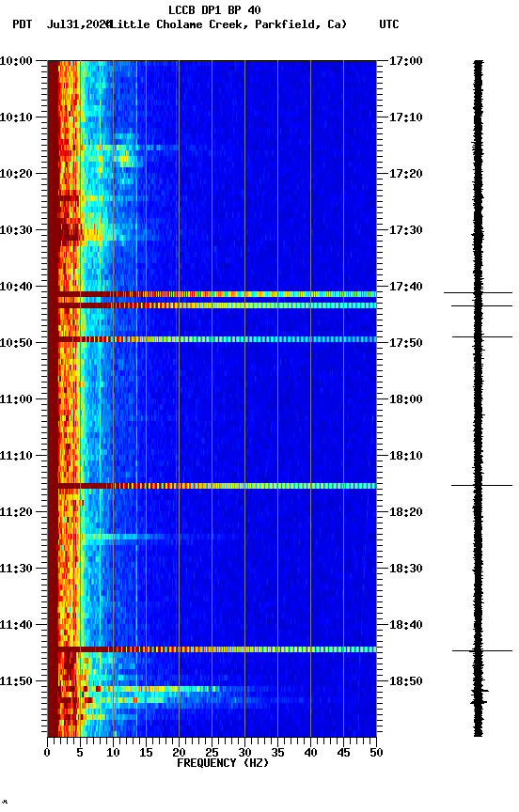
Task: Click the 'Little Cholame Creek, Parkfield, Ca' station name
Action: pos(228,24)
